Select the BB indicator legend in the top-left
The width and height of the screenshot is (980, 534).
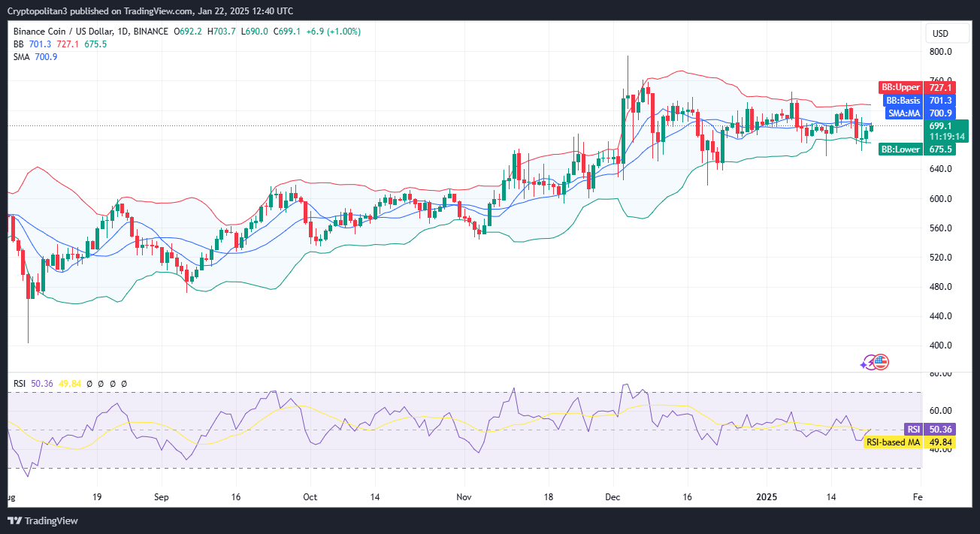(x=20, y=44)
